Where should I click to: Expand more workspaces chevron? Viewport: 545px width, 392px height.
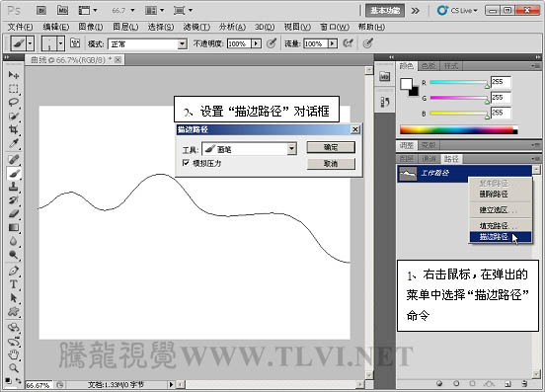click(415, 11)
